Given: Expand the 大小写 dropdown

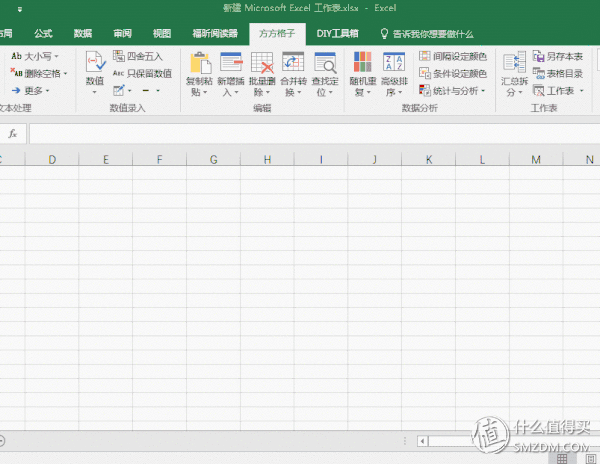Looking at the screenshot, I should coord(35,56).
